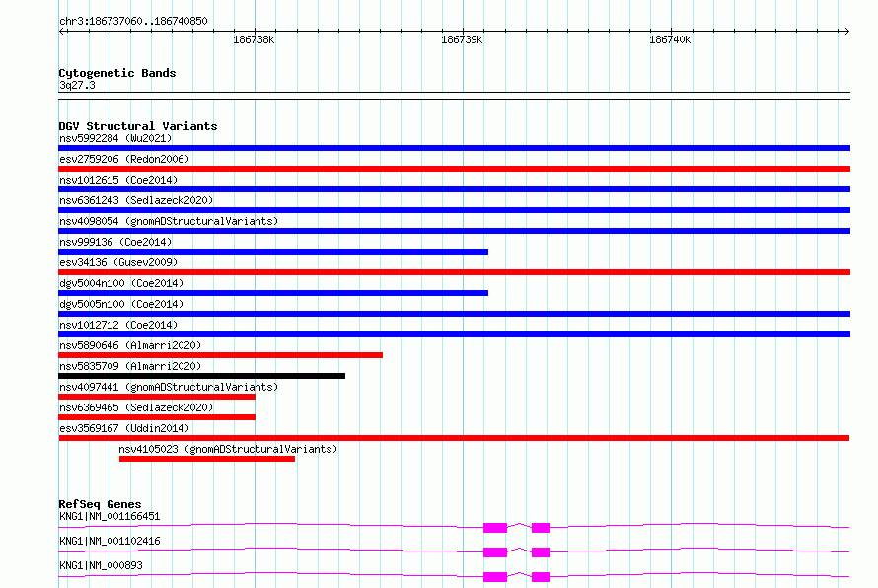Select the blue bar under nsv6361243

(x=454, y=210)
